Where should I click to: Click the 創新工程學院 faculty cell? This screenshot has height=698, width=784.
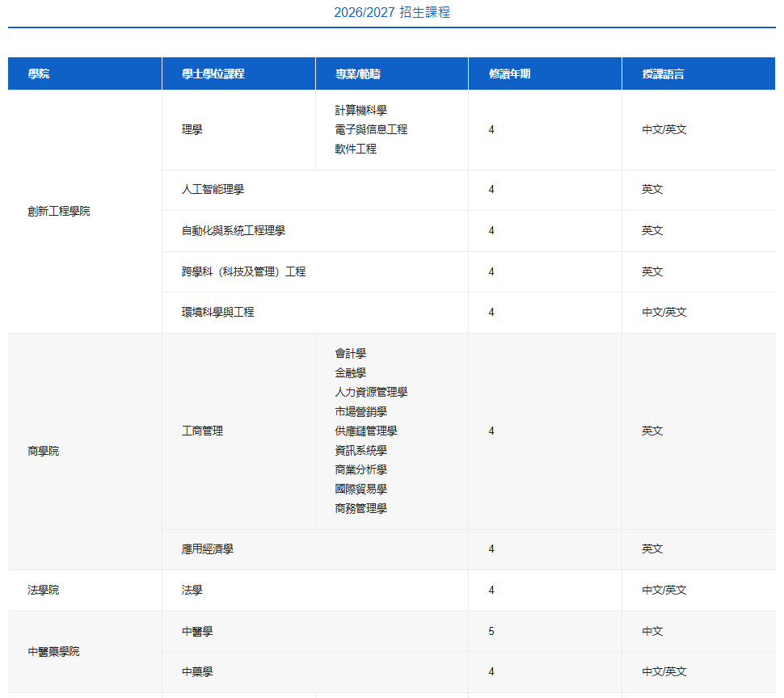pyautogui.click(x=59, y=211)
